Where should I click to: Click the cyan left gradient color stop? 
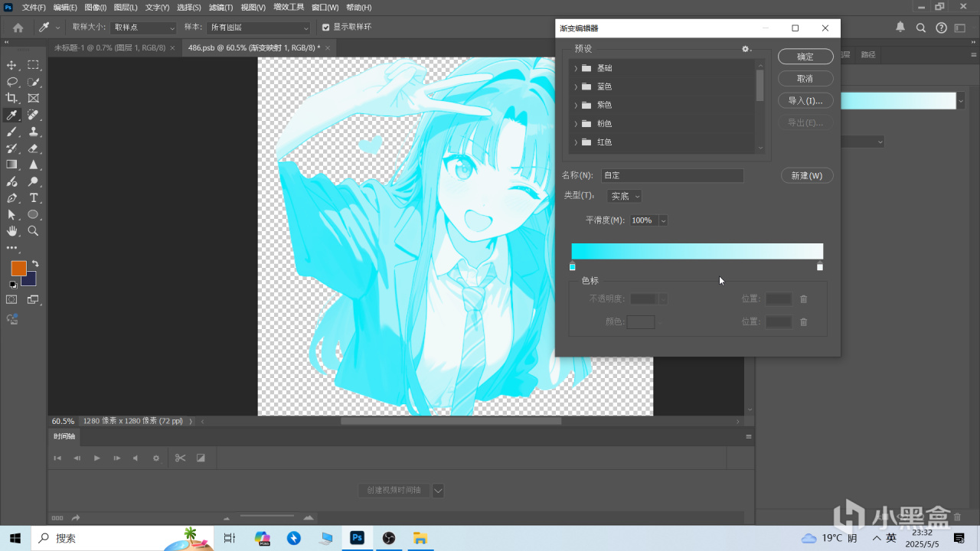tap(573, 266)
